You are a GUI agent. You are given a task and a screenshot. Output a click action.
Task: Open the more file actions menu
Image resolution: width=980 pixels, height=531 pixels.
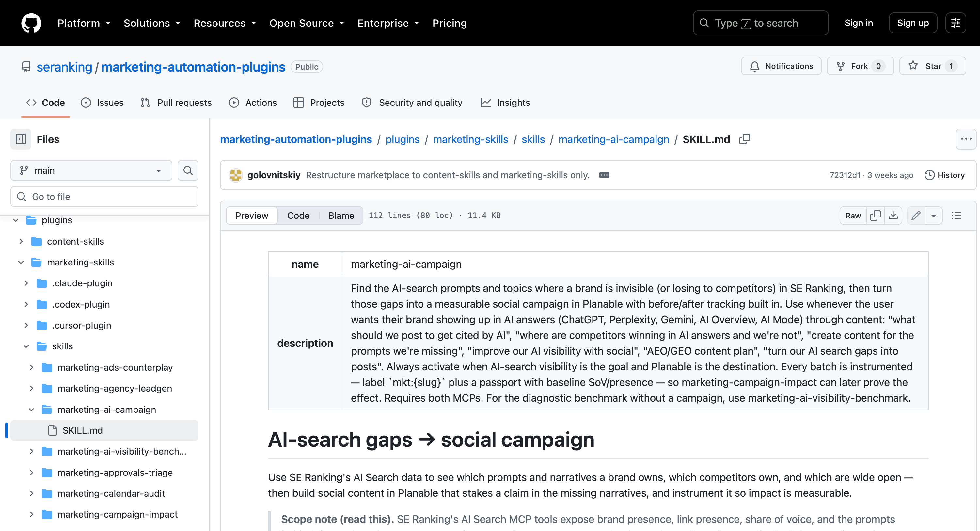(966, 139)
